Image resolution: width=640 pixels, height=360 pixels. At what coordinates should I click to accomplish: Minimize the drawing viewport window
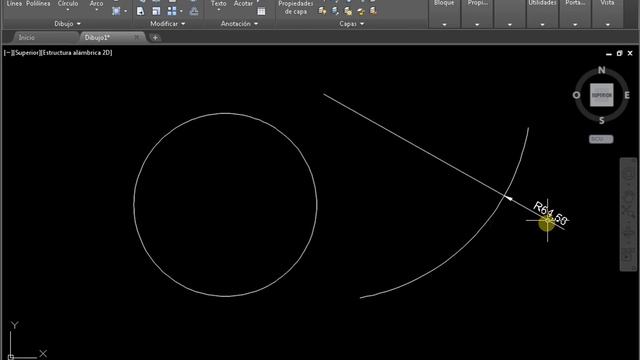point(609,53)
